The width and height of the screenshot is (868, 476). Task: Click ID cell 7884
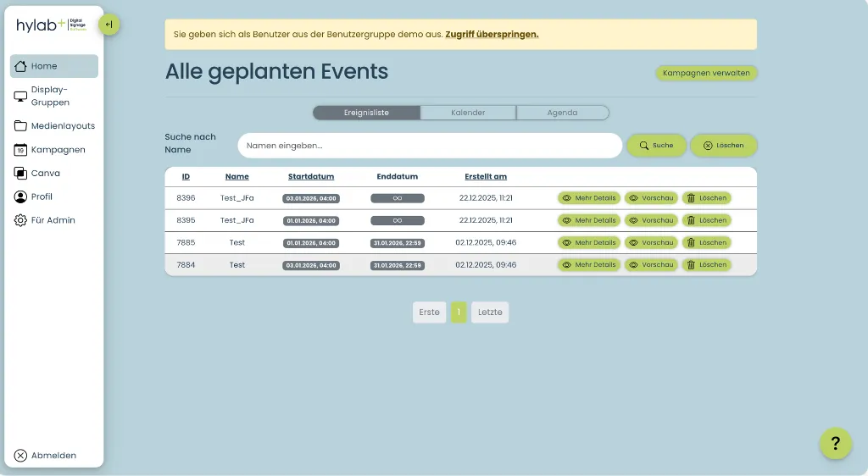coord(186,265)
